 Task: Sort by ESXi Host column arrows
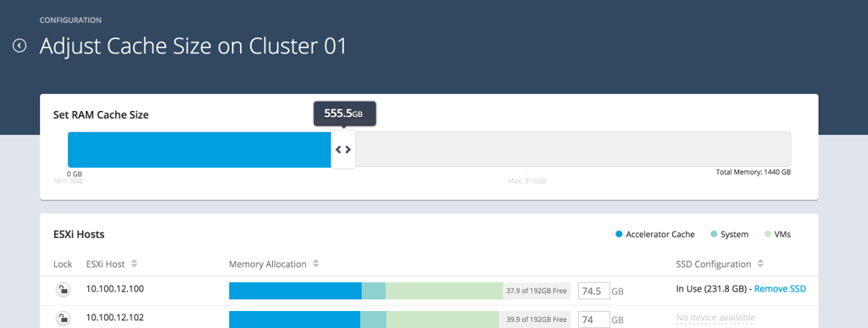[x=135, y=264]
